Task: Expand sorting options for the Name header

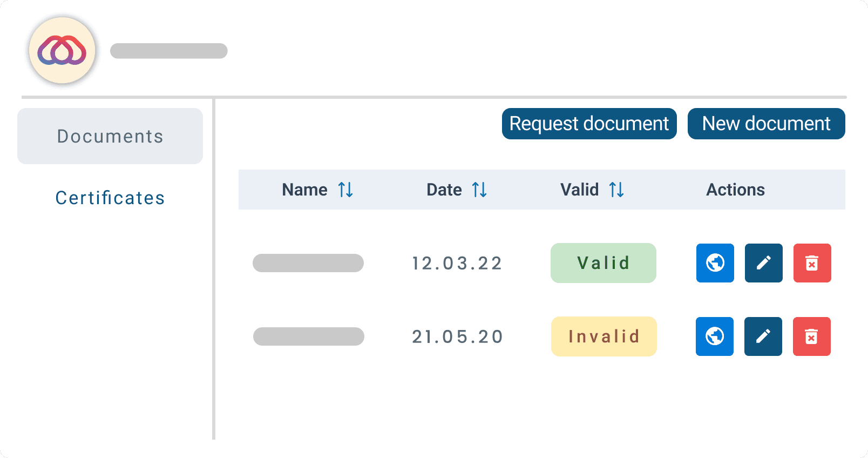Action: pyautogui.click(x=346, y=190)
